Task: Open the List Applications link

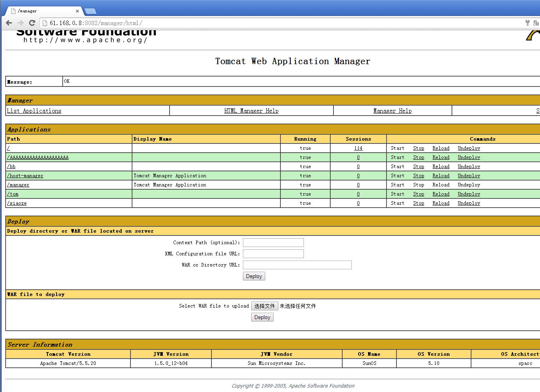Action: click(x=34, y=111)
